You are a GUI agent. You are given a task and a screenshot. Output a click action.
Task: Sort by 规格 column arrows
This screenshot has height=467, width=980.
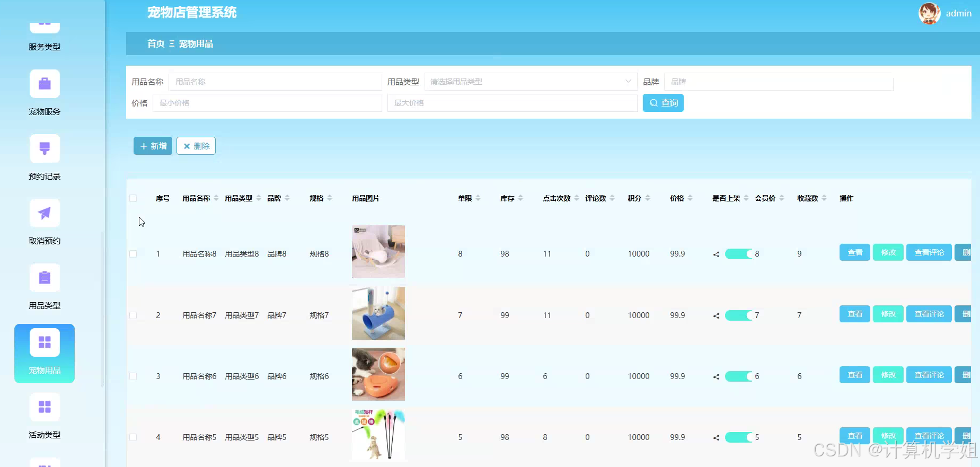pos(330,198)
